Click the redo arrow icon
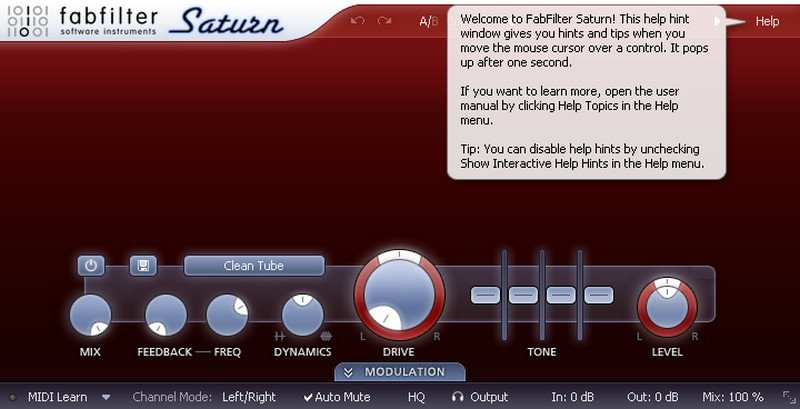This screenshot has width=800, height=409. (384, 21)
